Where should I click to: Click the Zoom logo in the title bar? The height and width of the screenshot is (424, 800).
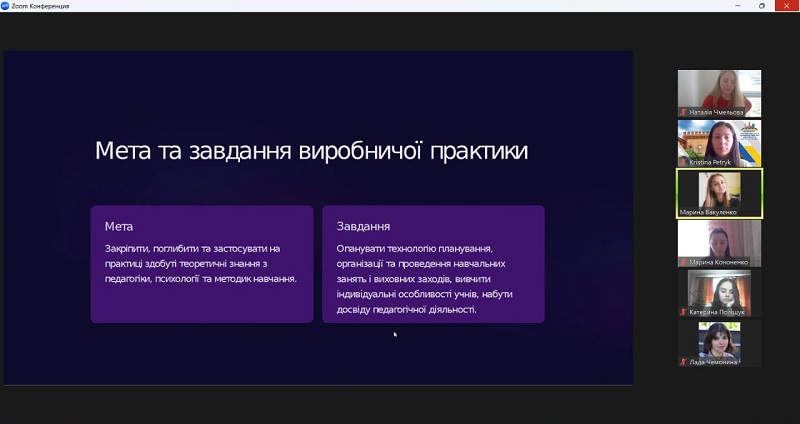6,6
